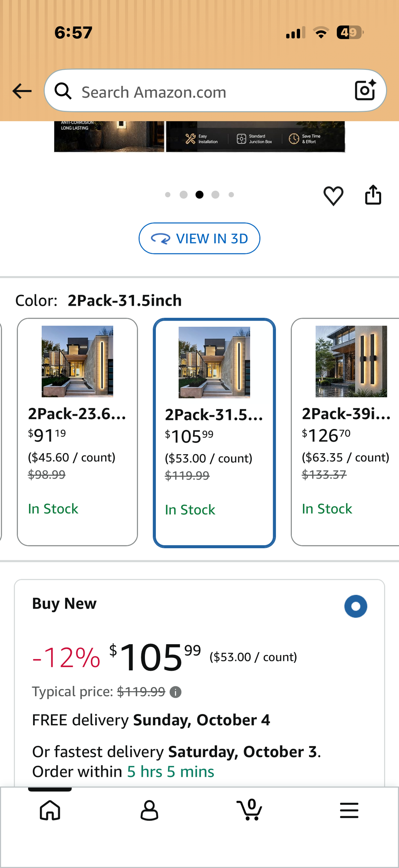Tap typical price info icon
The height and width of the screenshot is (868, 399).
click(x=176, y=692)
